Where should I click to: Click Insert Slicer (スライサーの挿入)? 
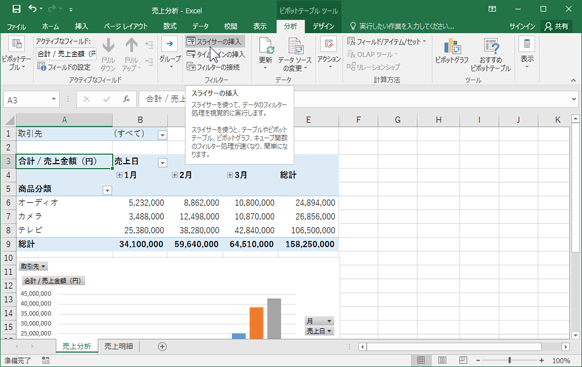pyautogui.click(x=214, y=42)
